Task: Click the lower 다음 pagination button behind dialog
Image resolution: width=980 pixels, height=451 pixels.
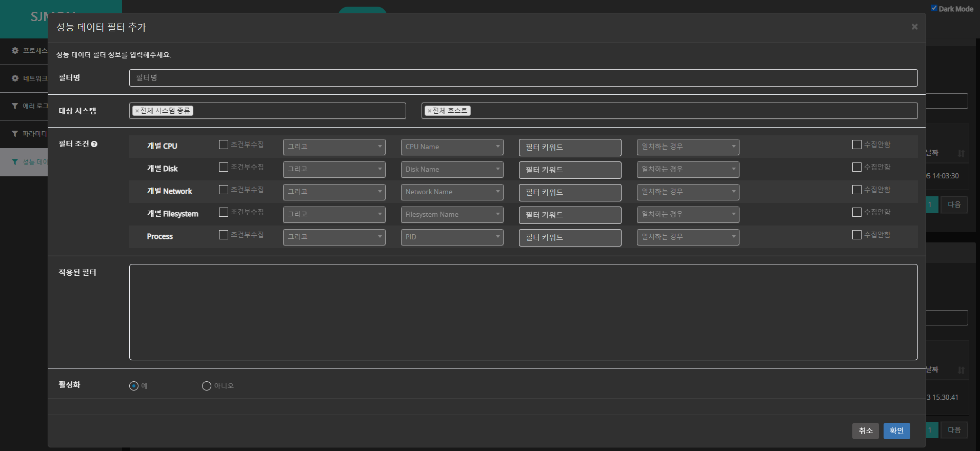Action: (x=954, y=430)
